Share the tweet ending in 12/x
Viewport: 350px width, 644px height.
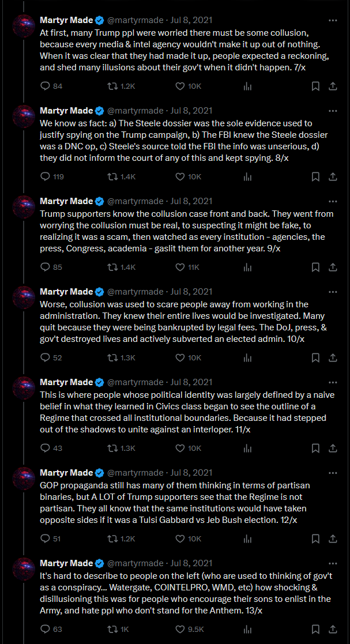[334, 538]
